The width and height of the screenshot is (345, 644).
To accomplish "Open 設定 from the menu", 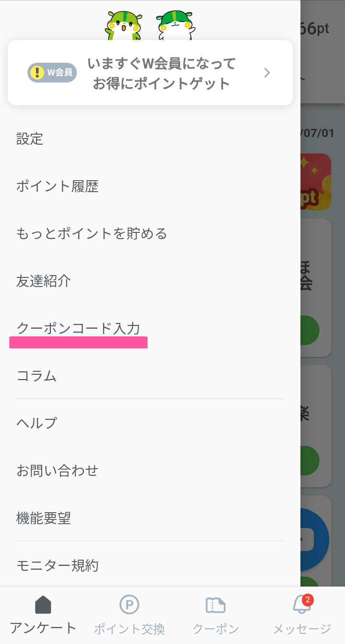I will coord(30,139).
